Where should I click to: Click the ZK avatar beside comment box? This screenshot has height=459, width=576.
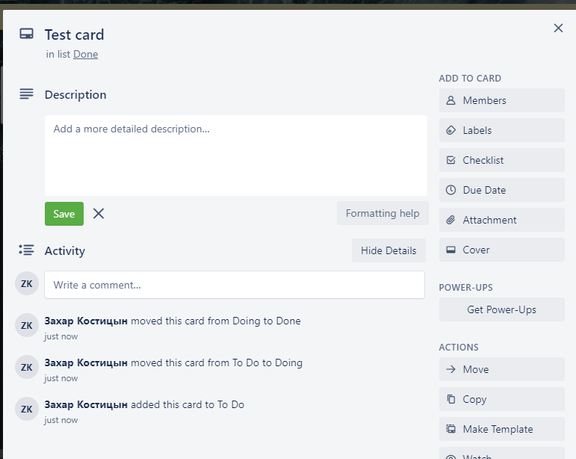tap(27, 283)
